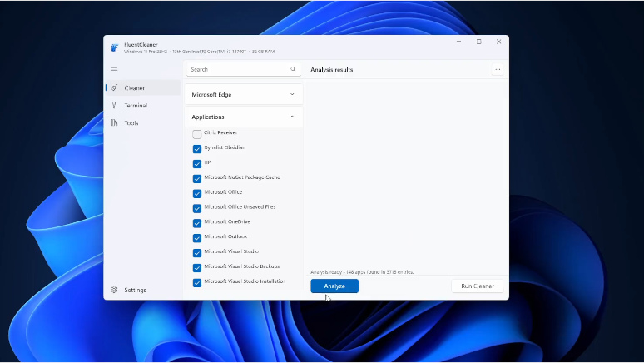Uncheck Microsoft Outlook

tap(196, 238)
